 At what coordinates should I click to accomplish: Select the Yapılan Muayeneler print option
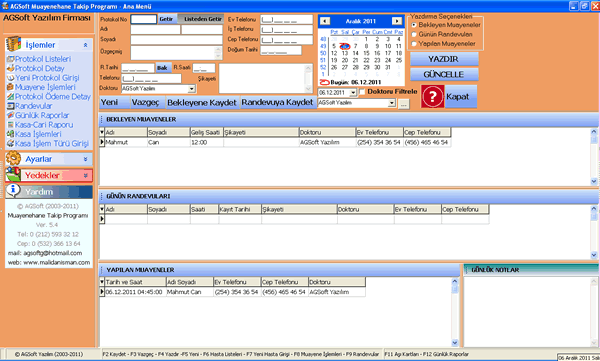tap(414, 44)
